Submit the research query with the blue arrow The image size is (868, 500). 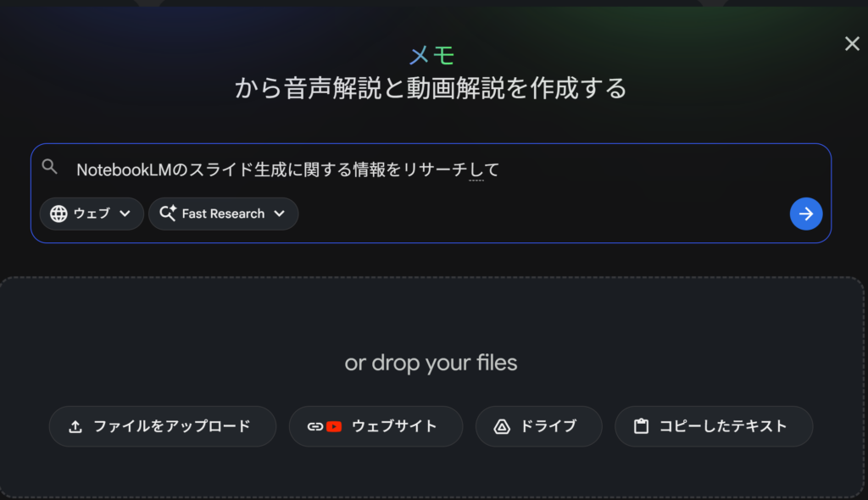coord(806,214)
